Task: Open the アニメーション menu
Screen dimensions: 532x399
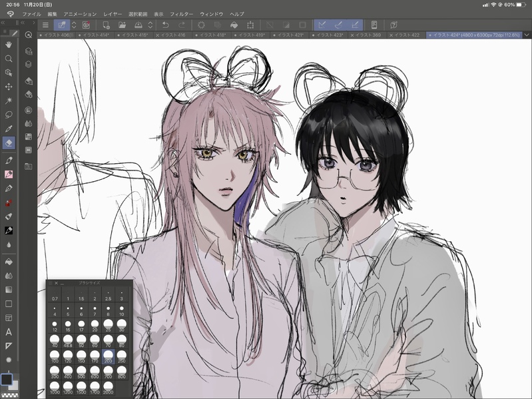Action: point(80,14)
